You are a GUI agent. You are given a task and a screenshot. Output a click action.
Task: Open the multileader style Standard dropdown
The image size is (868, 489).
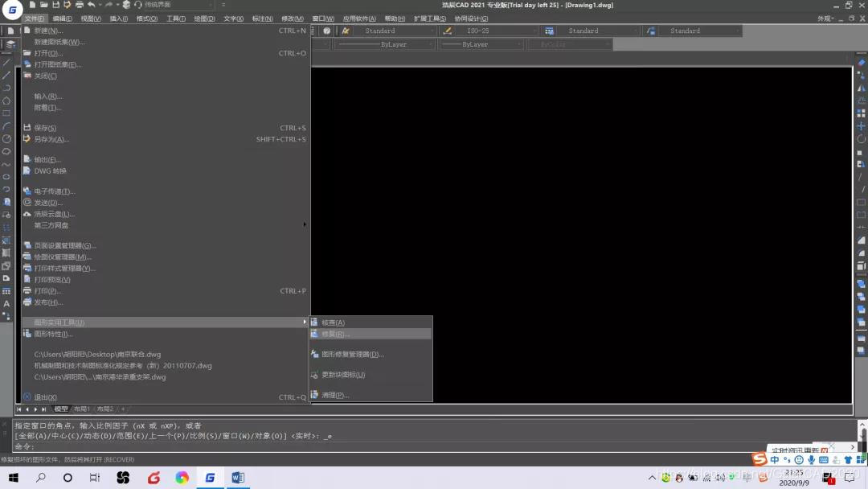700,31
